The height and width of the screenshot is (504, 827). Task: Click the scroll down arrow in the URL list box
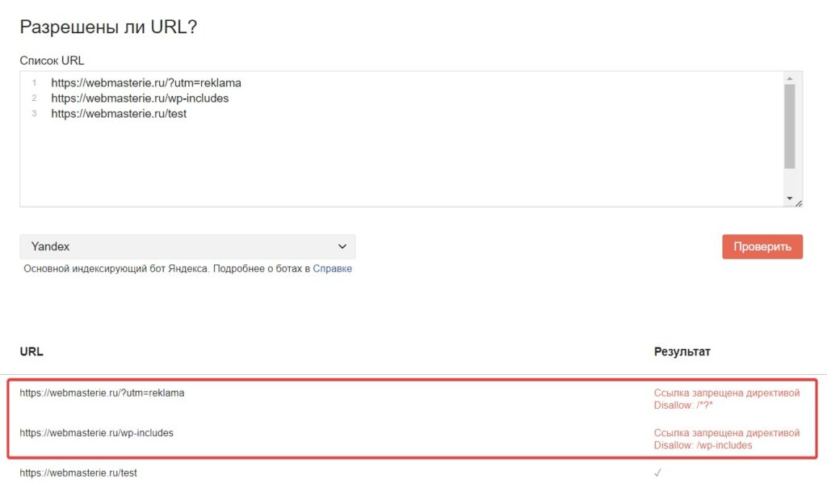(789, 199)
